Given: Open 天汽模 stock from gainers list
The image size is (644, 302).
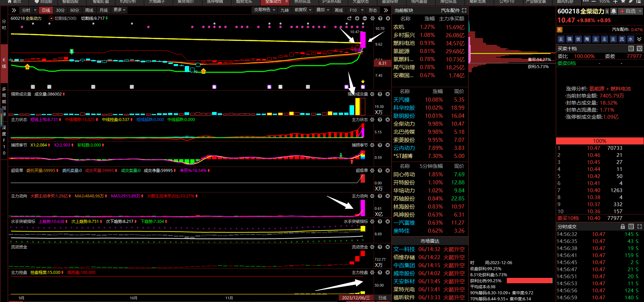Looking at the screenshot, I should coord(401,100).
